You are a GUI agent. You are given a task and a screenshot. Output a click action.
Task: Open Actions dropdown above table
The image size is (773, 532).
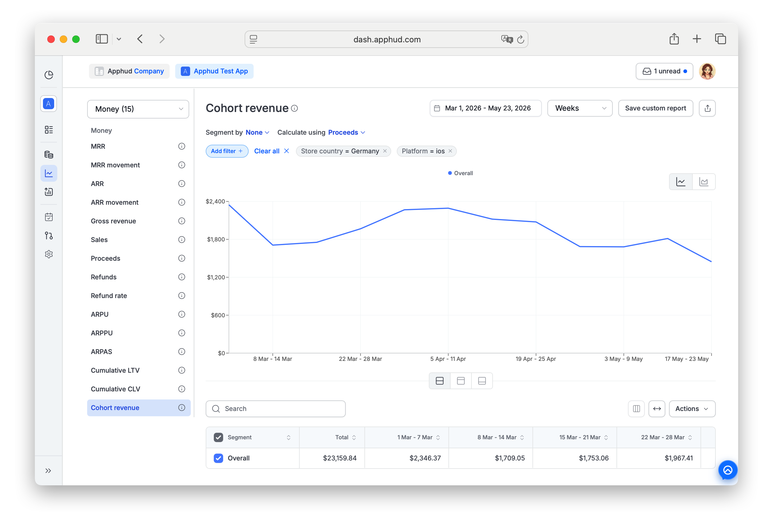point(693,409)
